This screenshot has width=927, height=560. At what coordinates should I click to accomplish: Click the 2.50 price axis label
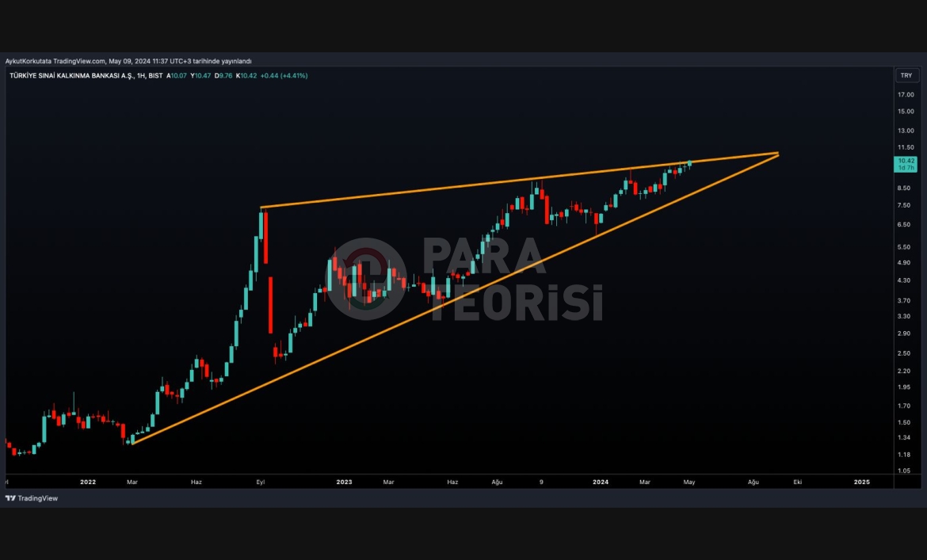[904, 353]
